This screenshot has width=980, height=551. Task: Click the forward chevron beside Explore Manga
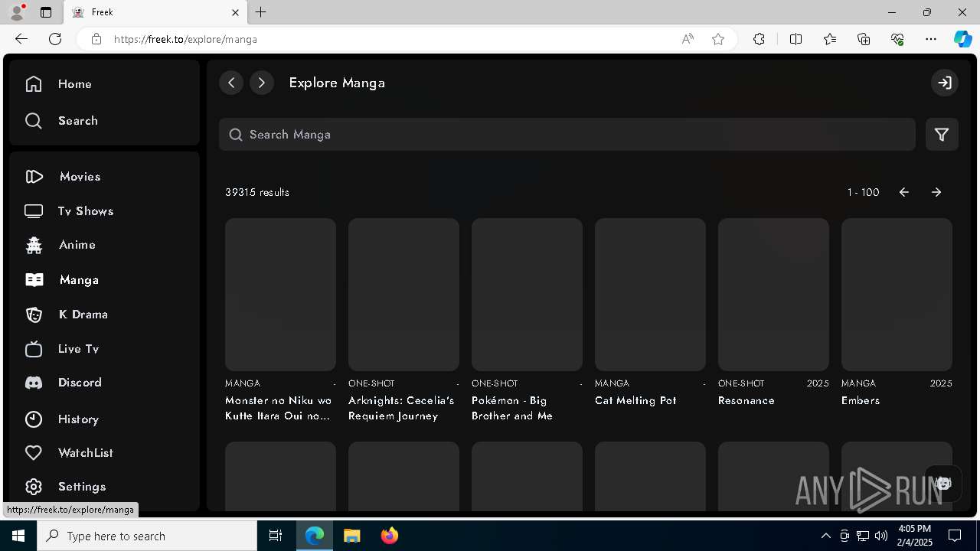tap(262, 83)
